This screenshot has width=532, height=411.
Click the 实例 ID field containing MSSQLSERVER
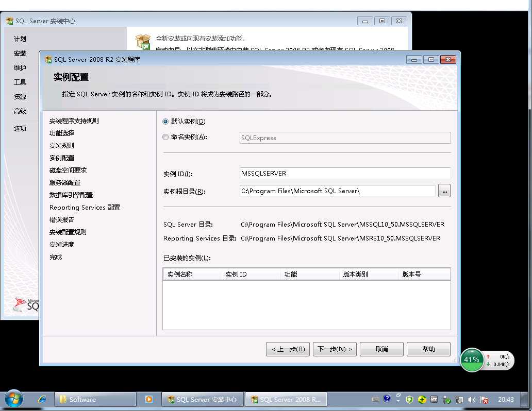tap(345, 173)
